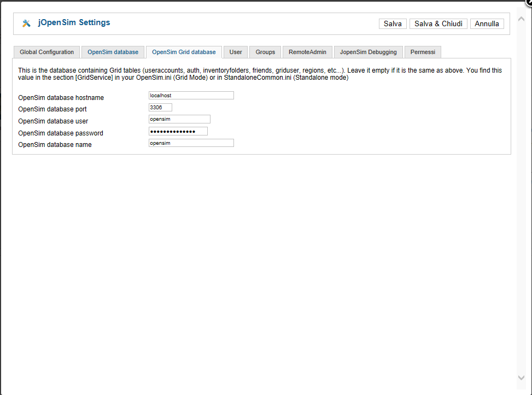Image resolution: width=532 pixels, height=395 pixels.
Task: Click 'OpenSim database name' label
Action: click(x=55, y=145)
